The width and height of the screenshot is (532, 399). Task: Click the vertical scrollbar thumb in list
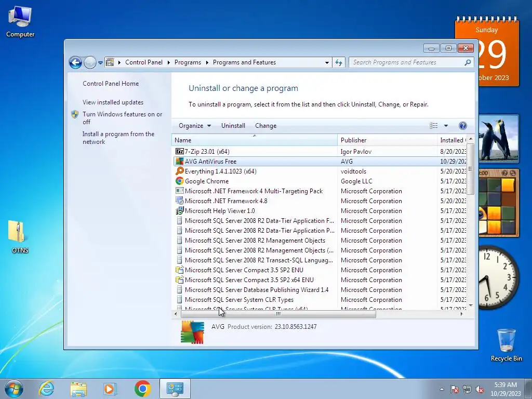tap(470, 169)
